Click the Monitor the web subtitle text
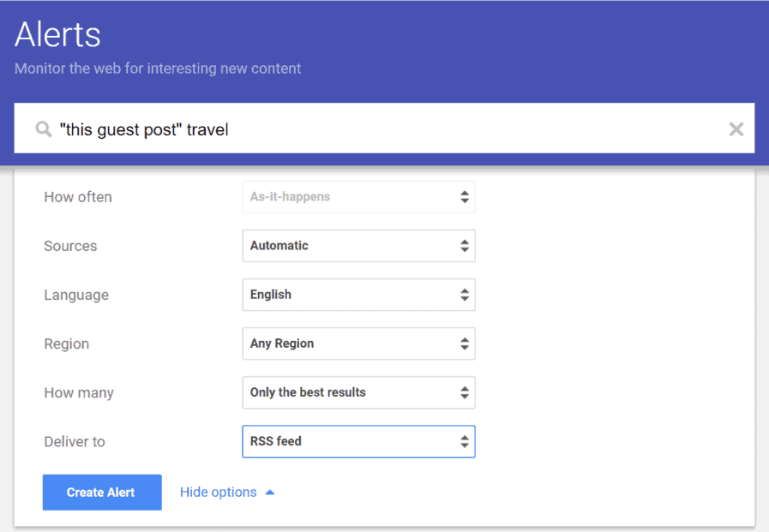 (x=157, y=69)
